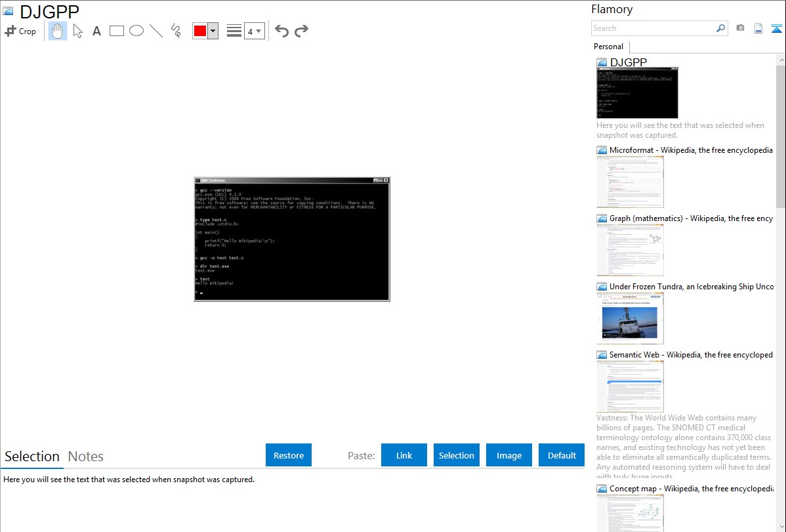Click the DJGPP title in sidebar list
This screenshot has width=786, height=532.
coord(628,62)
